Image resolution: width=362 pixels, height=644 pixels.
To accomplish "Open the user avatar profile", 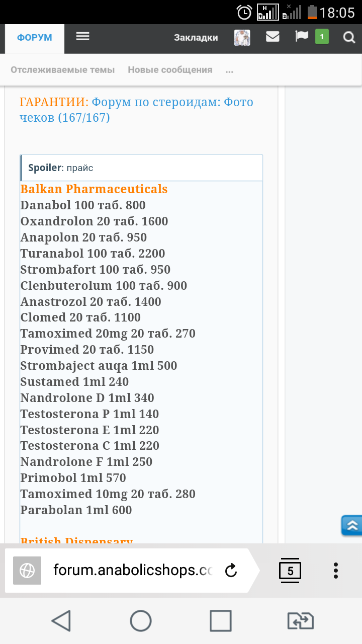I will click(242, 38).
